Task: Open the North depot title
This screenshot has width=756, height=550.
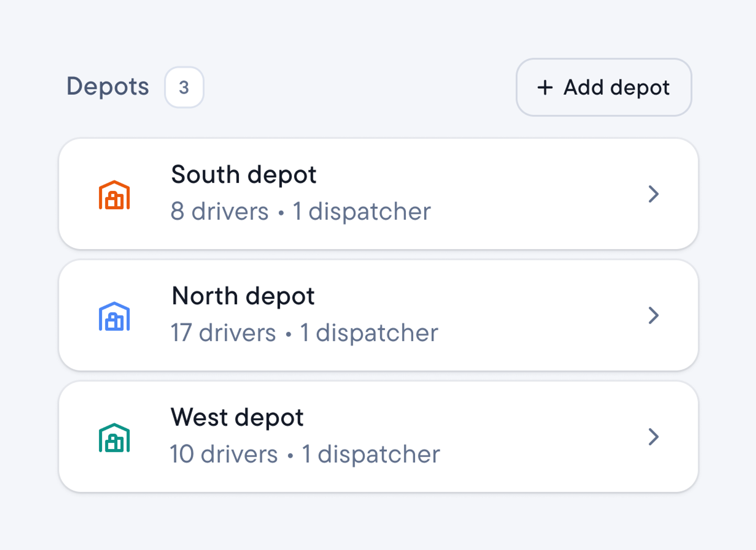Action: [x=243, y=296]
